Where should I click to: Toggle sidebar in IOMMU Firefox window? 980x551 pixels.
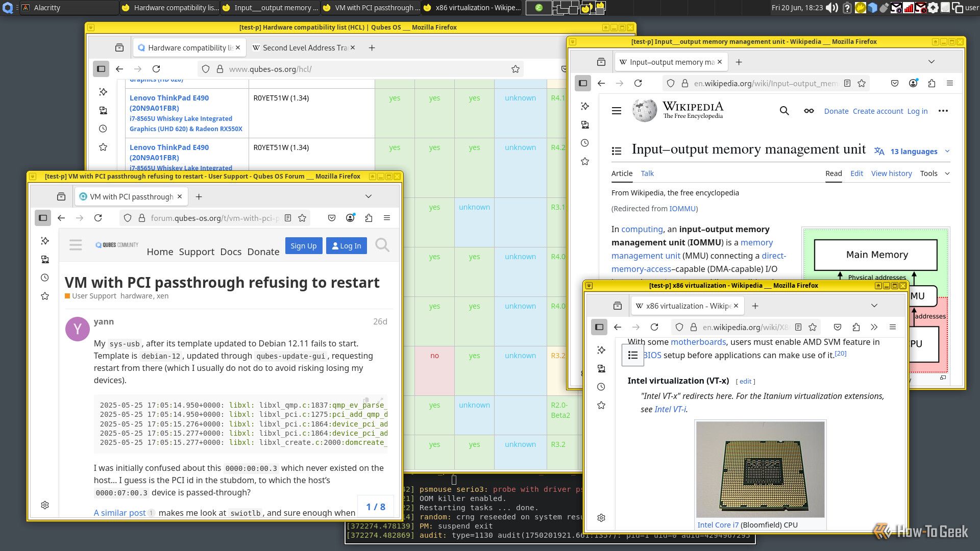(x=583, y=83)
